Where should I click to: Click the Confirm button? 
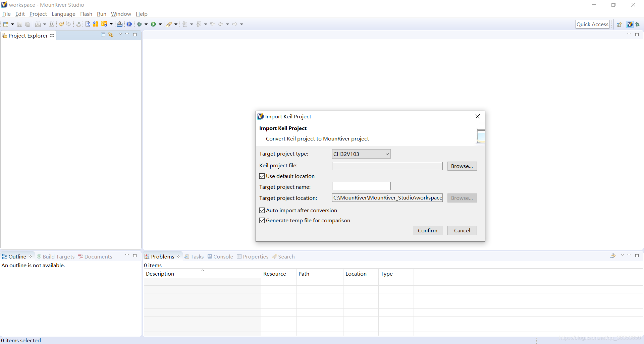(427, 230)
